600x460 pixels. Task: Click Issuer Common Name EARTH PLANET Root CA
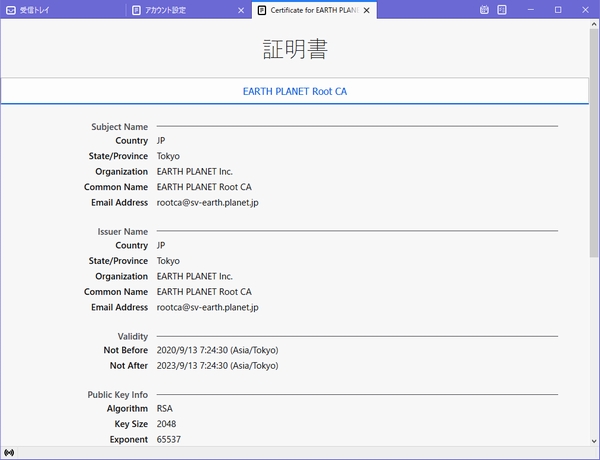(x=204, y=292)
